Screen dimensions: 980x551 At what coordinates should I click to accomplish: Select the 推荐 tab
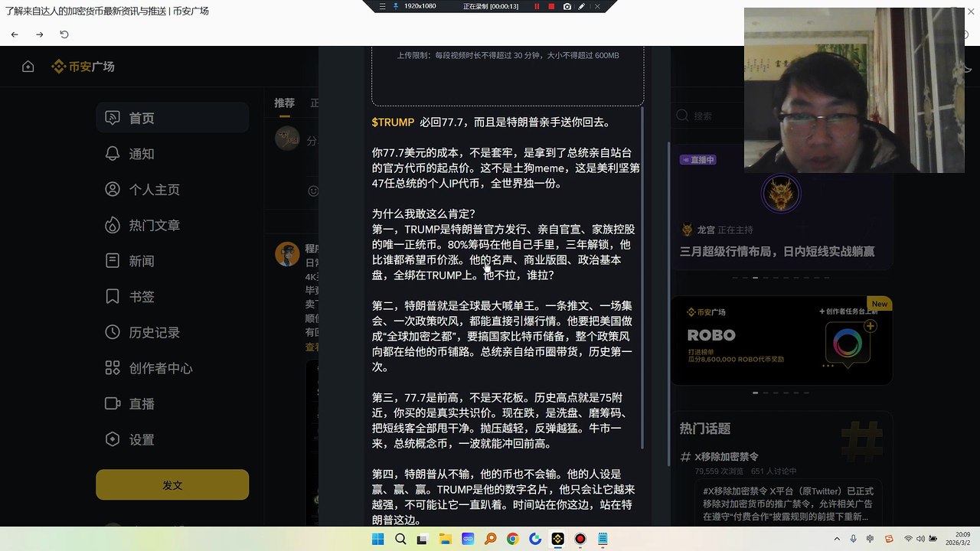point(284,103)
